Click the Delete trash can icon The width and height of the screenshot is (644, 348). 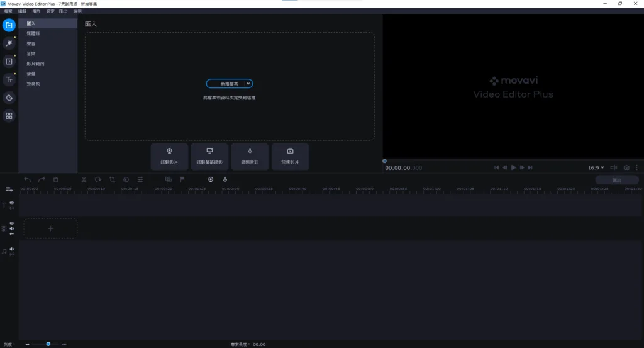pos(56,179)
